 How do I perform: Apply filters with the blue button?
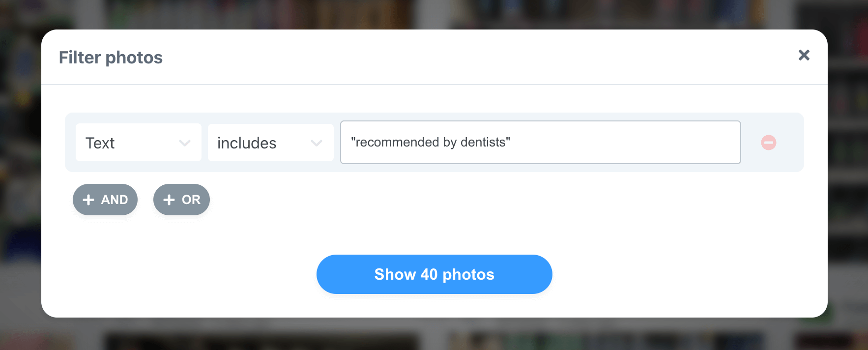(434, 274)
